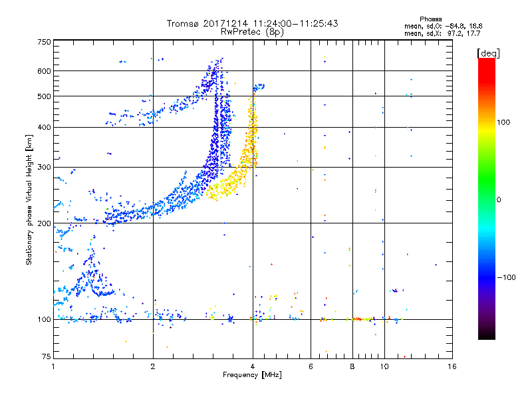This screenshot has height=399, width=532.
Task: Click the y-axis tick label '600'
Action: tap(44, 71)
